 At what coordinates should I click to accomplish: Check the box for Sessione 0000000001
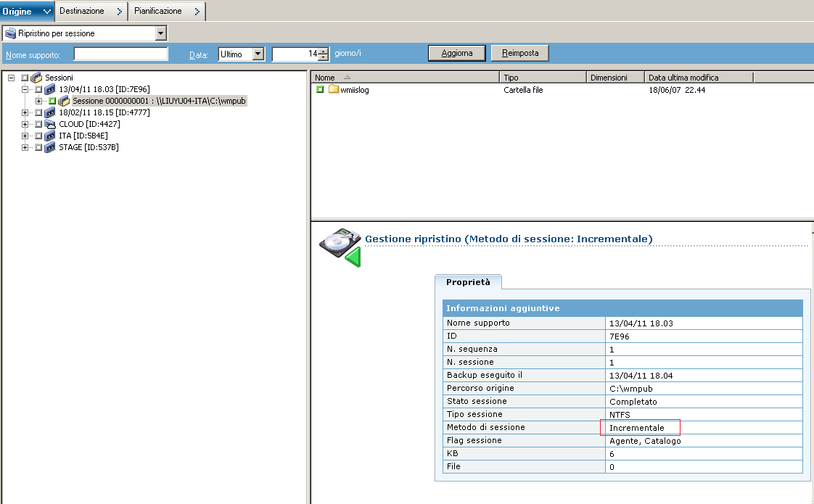point(53,101)
